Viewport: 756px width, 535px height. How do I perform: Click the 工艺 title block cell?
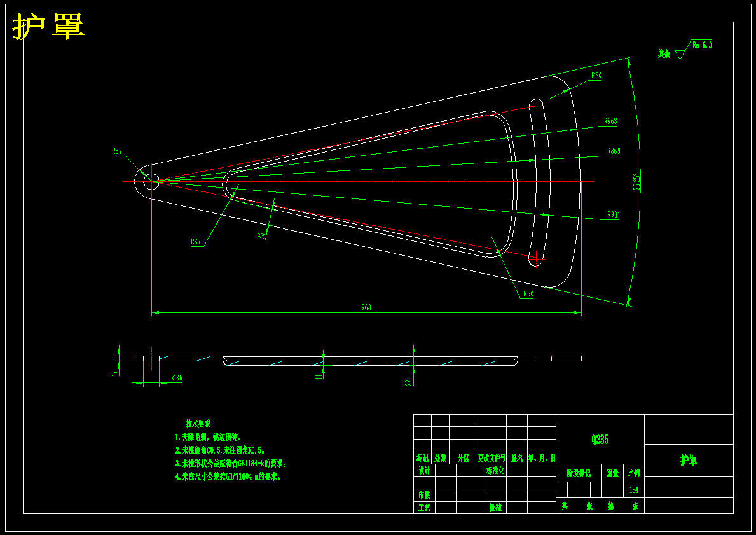click(x=424, y=508)
